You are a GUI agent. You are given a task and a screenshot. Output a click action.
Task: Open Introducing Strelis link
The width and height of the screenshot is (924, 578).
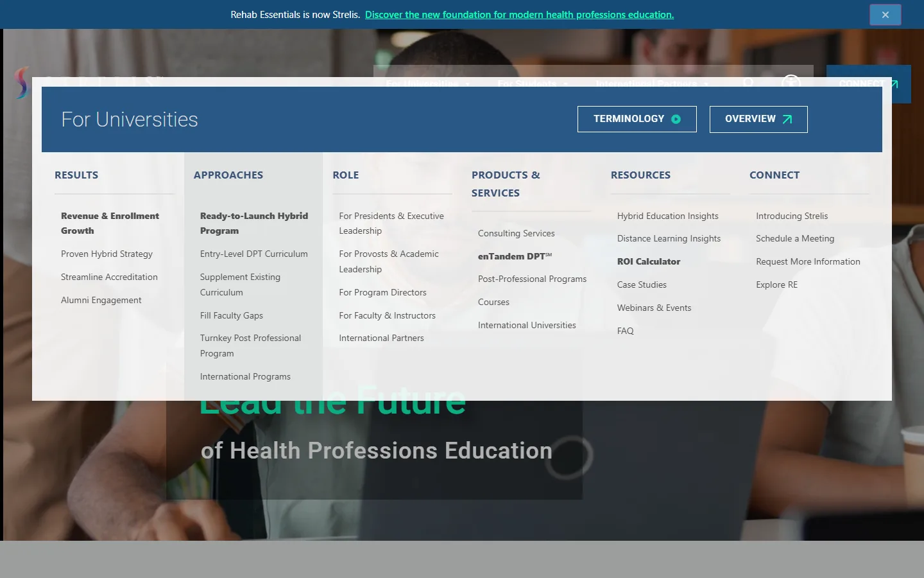coord(792,216)
